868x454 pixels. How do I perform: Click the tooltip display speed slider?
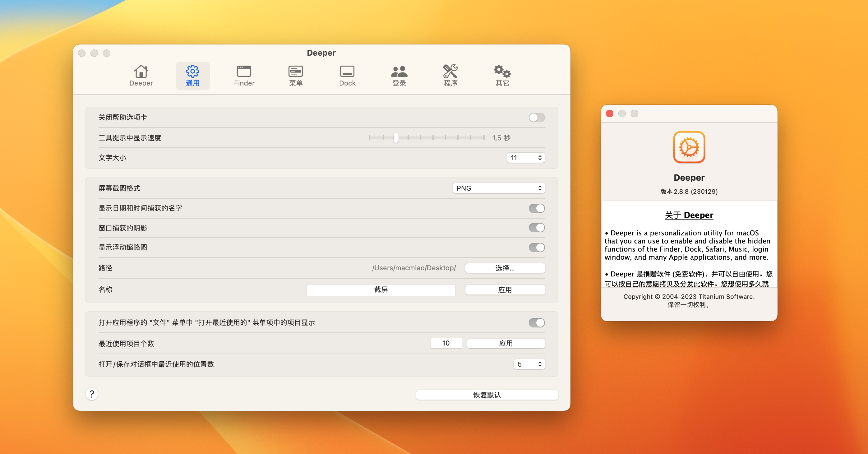pos(396,137)
